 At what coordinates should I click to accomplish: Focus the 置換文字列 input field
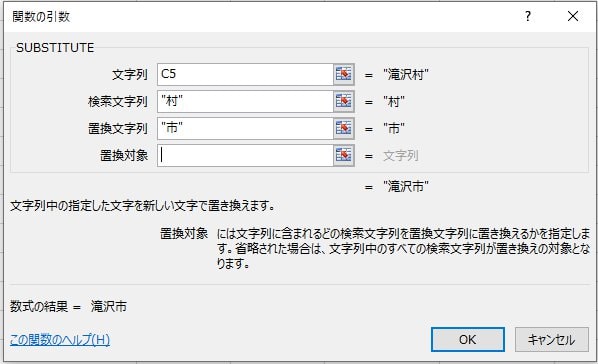tap(245, 128)
